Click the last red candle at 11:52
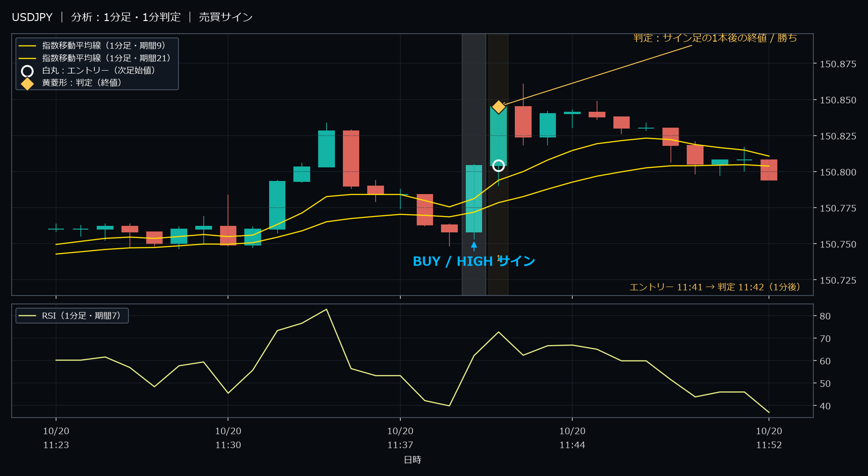This screenshot has height=476, width=868. pyautogui.click(x=769, y=170)
